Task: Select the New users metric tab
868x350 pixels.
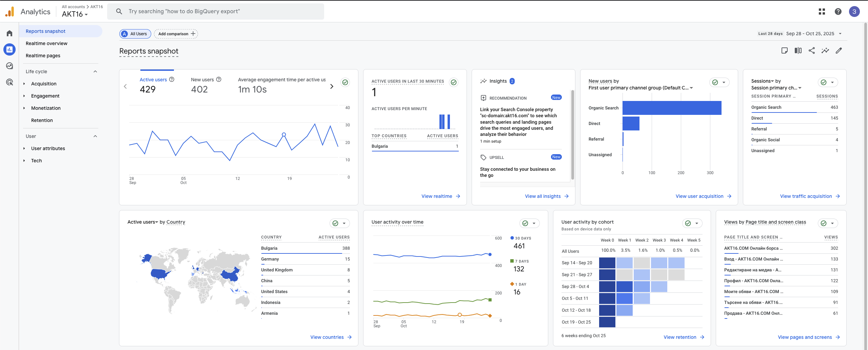Action: click(x=202, y=80)
